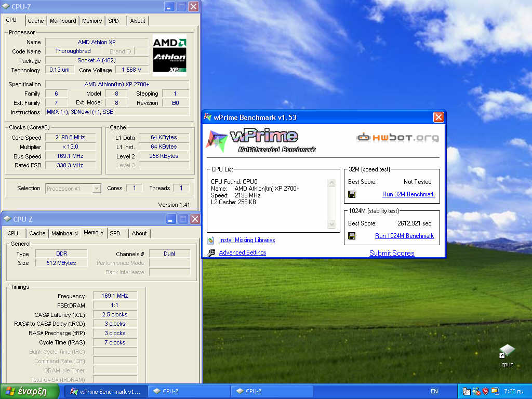This screenshot has height=399, width=532.
Task: Click the AMD Athlon XP logo image
Action: (x=169, y=55)
